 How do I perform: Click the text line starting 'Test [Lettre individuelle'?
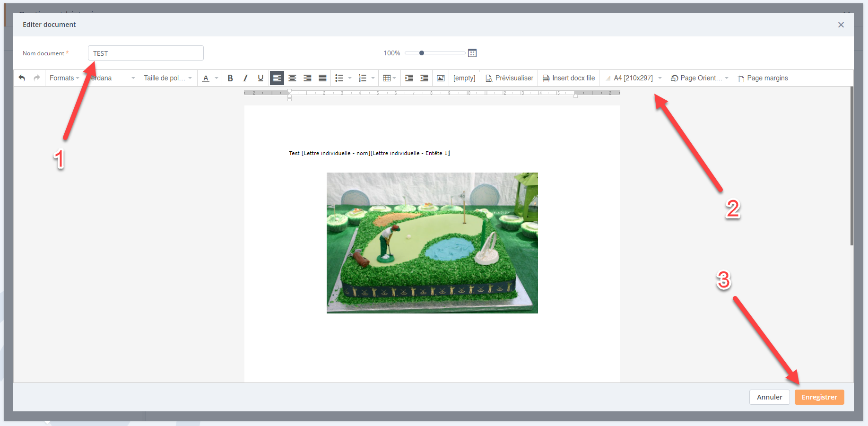[370, 153]
